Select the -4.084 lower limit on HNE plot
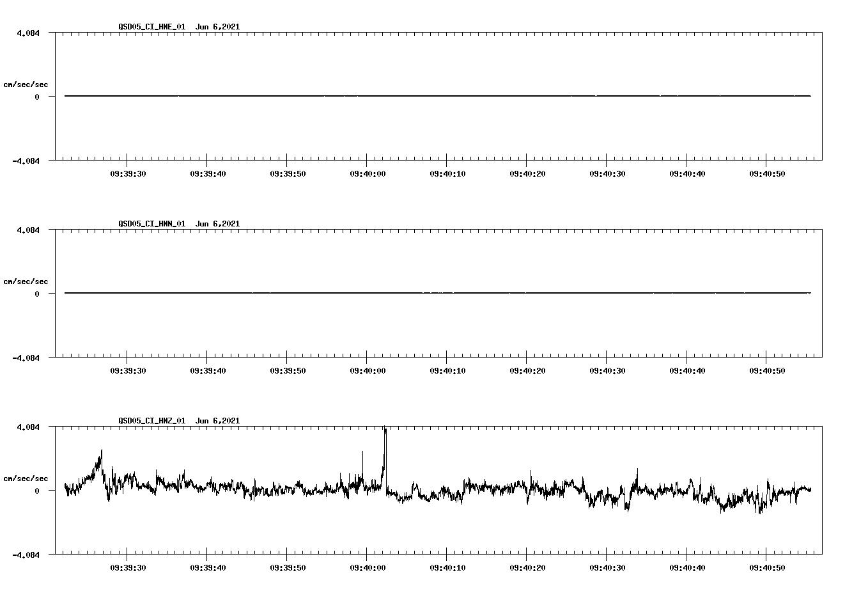 coord(26,161)
